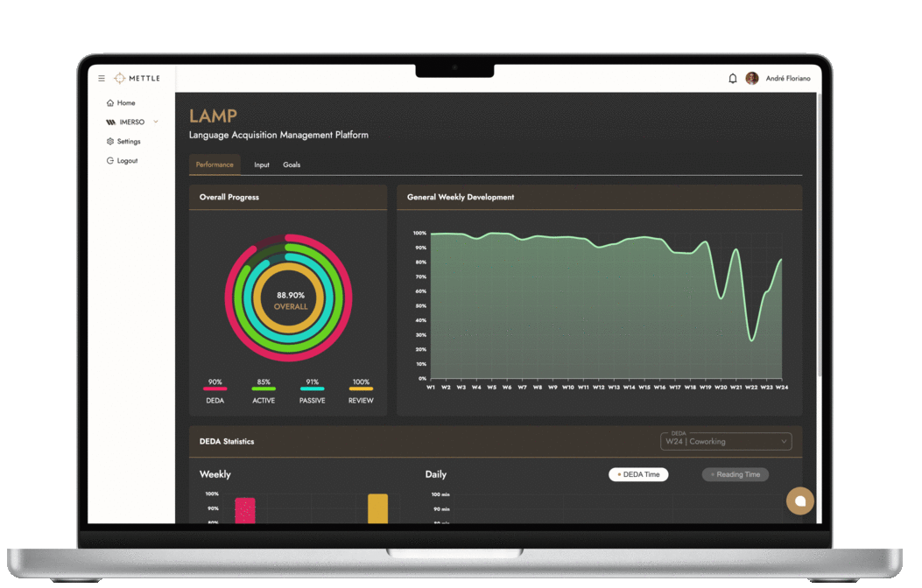Click the Home icon in sidebar
The image size is (922, 588).
pyautogui.click(x=110, y=103)
